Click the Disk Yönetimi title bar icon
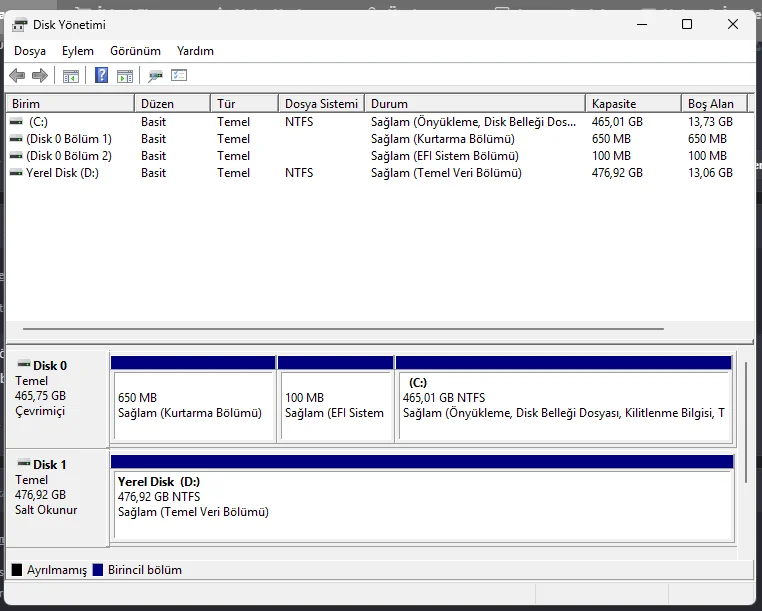 [x=20, y=25]
